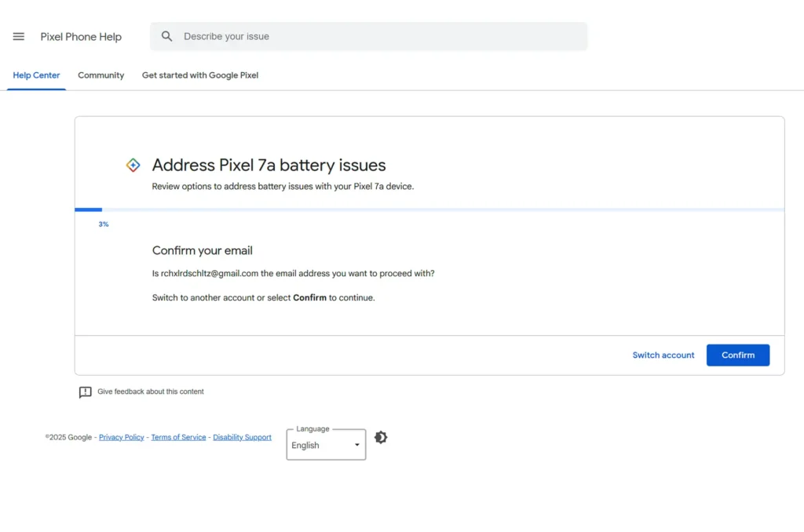Click the Google Pixel diamond logo icon
804x532 pixels.
pos(133,165)
